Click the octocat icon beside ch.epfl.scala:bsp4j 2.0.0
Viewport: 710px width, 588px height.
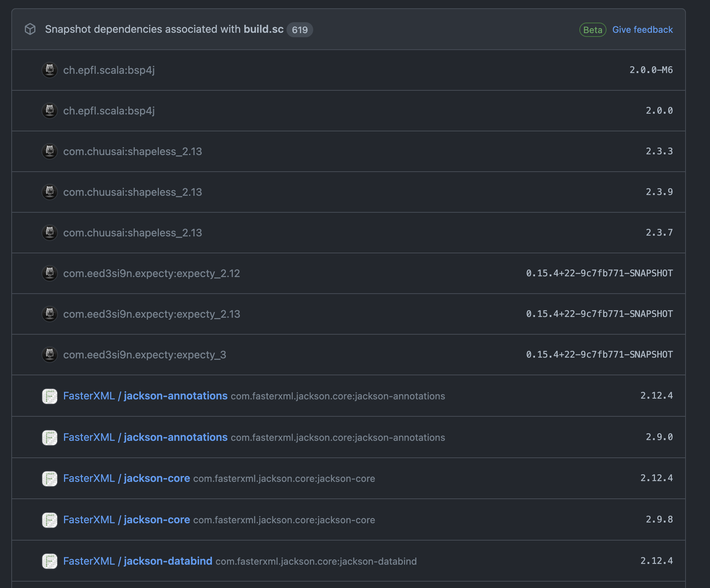tap(49, 111)
